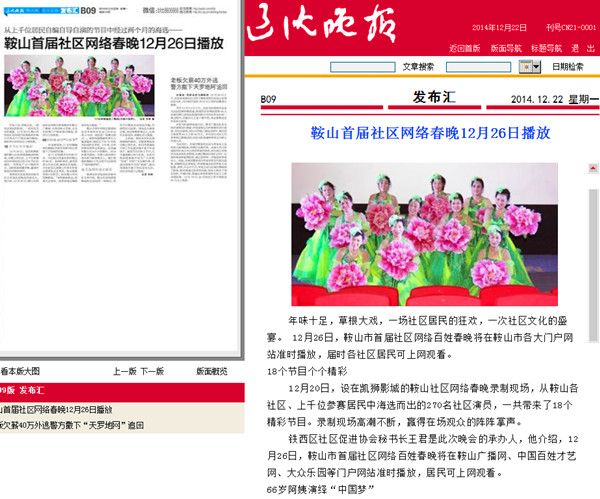Click 日期检索 to search by date
Screen dimensions: 600x499
pyautogui.click(x=569, y=67)
